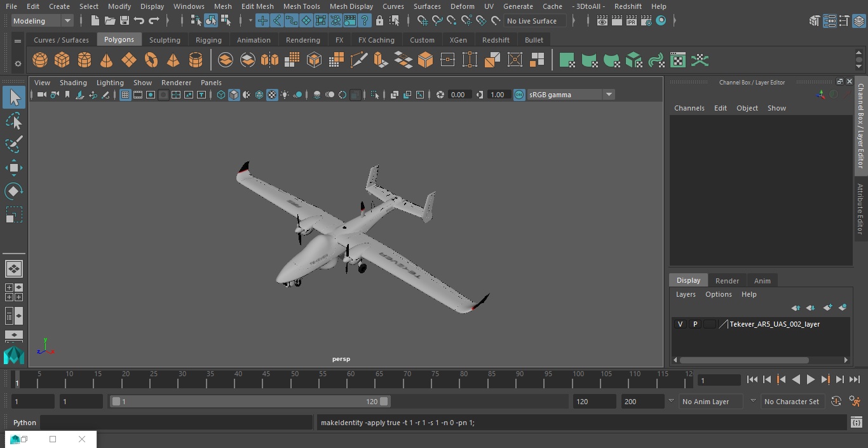
Task: Select the Paint Selection tool
Action: click(x=14, y=144)
